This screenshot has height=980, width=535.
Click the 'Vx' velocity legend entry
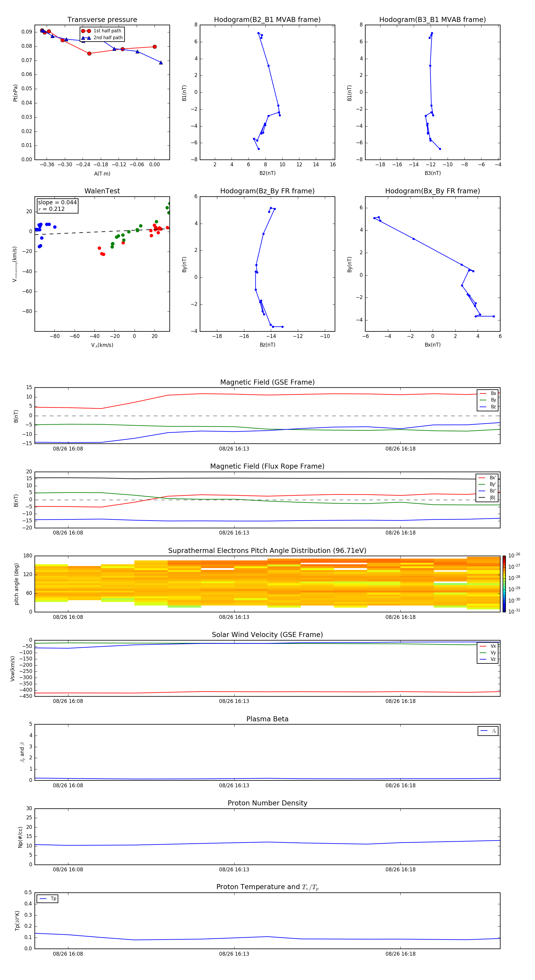[x=488, y=646]
